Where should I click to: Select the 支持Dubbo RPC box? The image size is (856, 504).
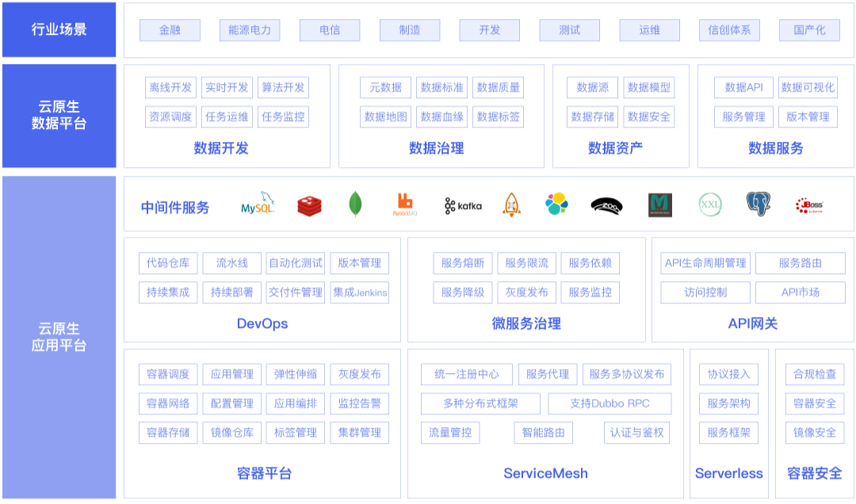[610, 403]
